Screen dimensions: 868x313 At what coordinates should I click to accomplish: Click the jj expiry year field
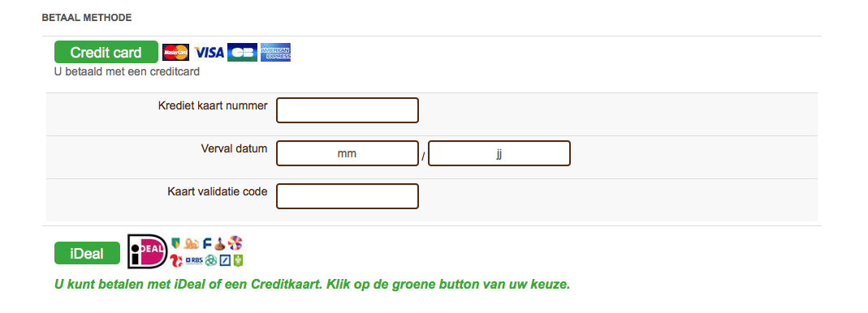499,153
